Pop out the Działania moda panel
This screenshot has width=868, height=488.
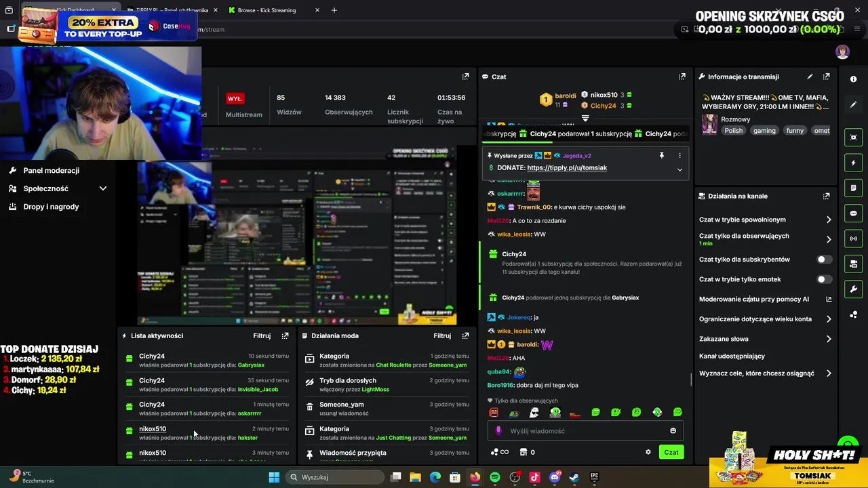coord(465,335)
